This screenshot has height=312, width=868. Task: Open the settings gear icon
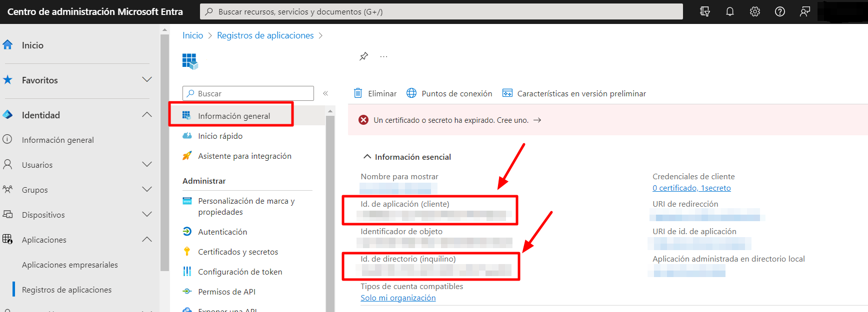pos(754,11)
